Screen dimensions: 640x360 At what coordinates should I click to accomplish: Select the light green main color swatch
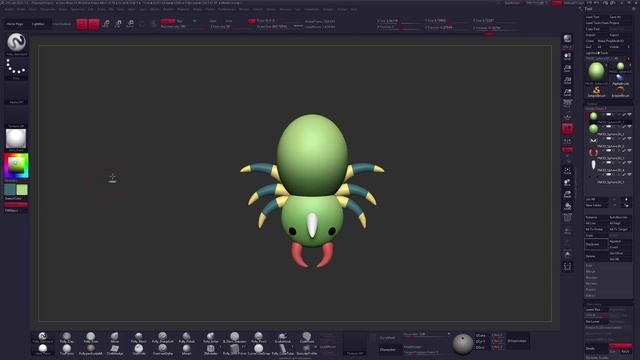tap(22, 189)
